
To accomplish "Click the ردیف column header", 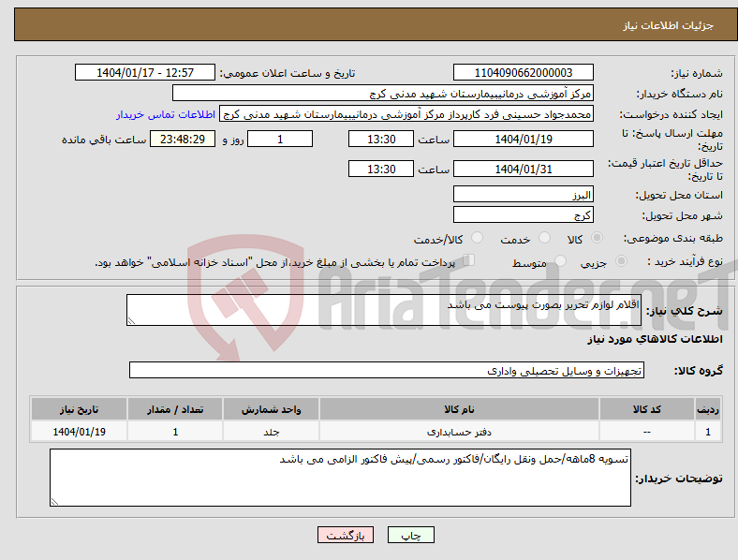I will 708,409.
